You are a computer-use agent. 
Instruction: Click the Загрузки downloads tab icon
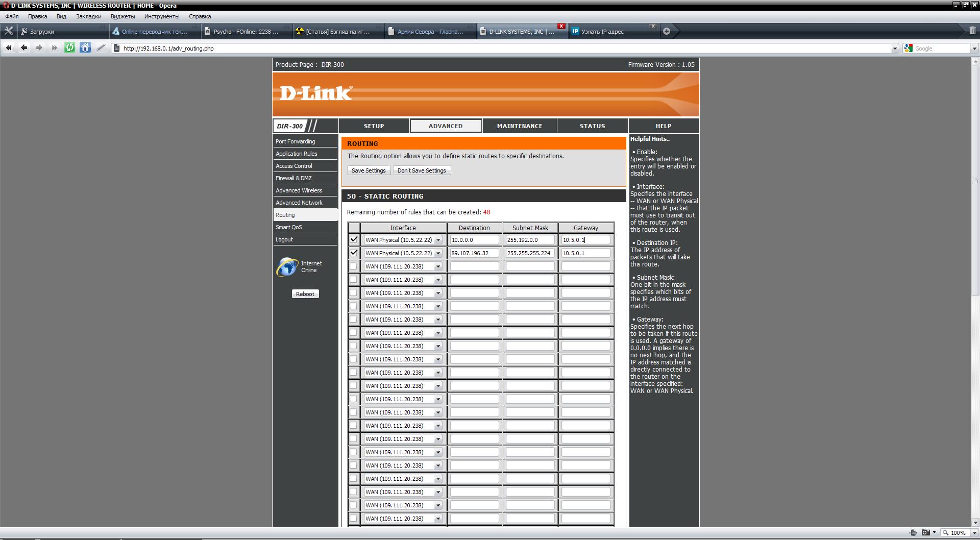point(24,31)
